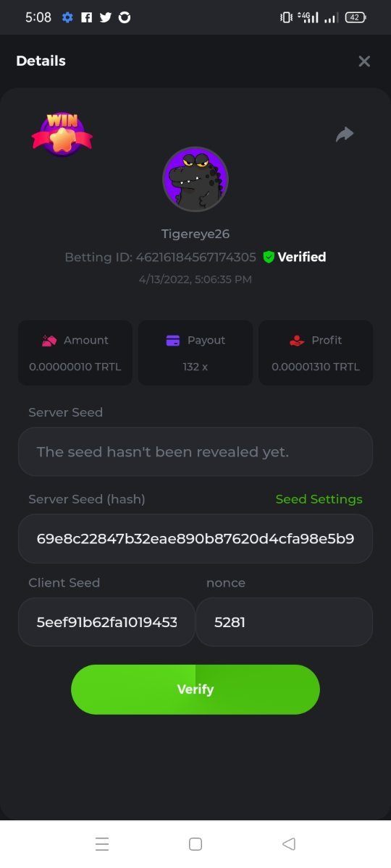This screenshot has width=391, height=868.
Task: Focus the Client Seed field
Action: click(x=106, y=621)
